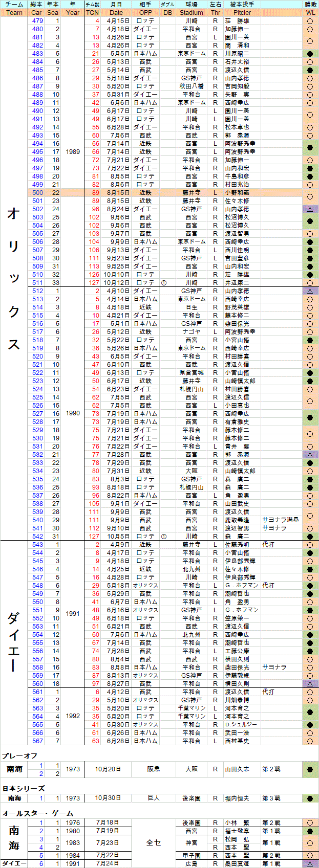The width and height of the screenshot is (319, 868).
Task: Select the Car column header
Action: [x=36, y=12]
